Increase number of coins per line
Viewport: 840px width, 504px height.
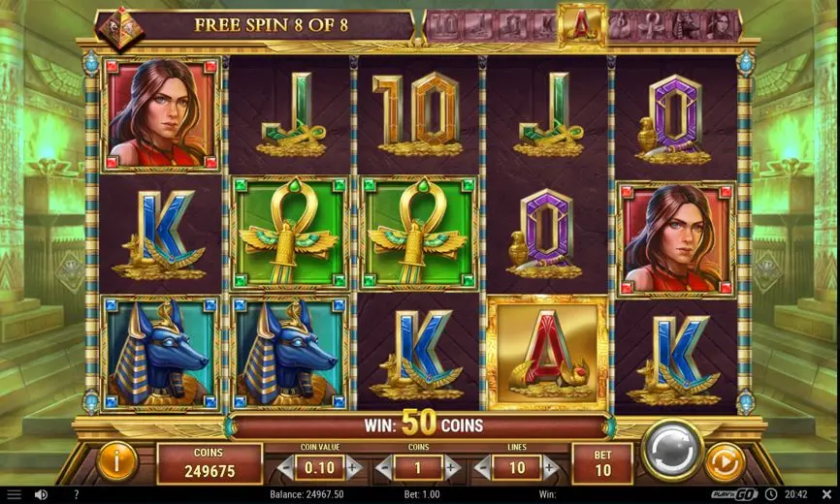coord(452,468)
